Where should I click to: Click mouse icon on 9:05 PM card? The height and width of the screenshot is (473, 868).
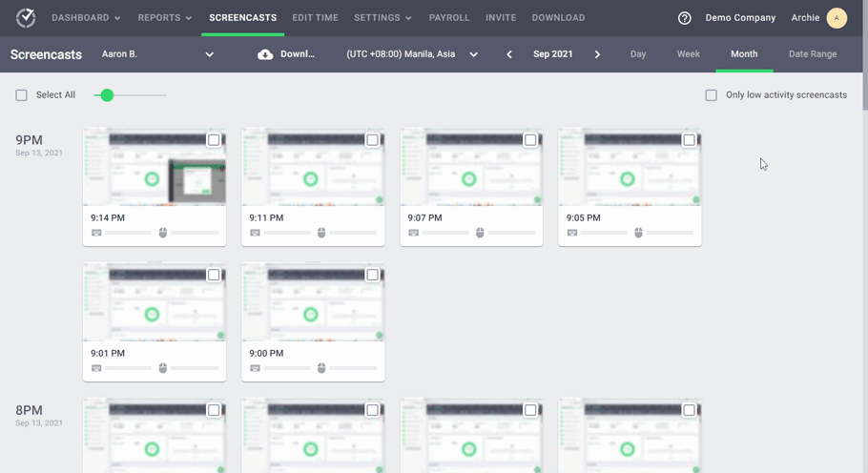pos(638,233)
